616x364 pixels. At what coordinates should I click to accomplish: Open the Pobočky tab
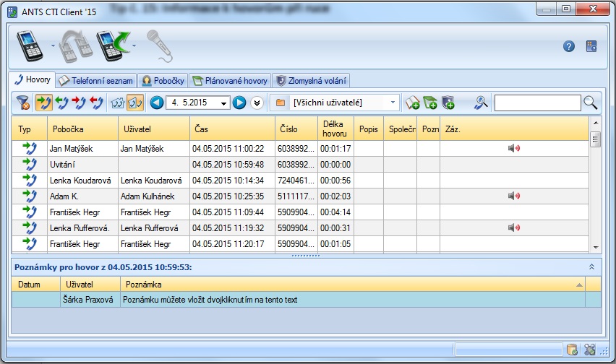tap(163, 81)
